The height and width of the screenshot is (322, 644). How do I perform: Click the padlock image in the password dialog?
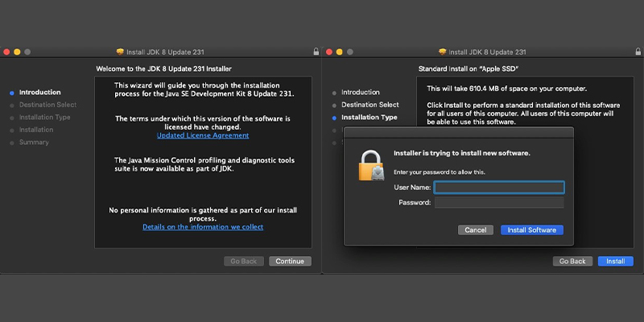tap(371, 166)
